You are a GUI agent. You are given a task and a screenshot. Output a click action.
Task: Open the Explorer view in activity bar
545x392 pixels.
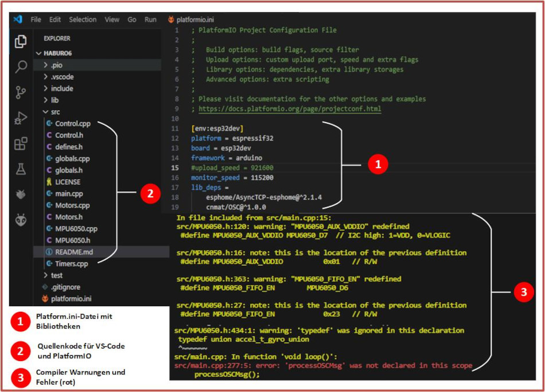(x=21, y=41)
